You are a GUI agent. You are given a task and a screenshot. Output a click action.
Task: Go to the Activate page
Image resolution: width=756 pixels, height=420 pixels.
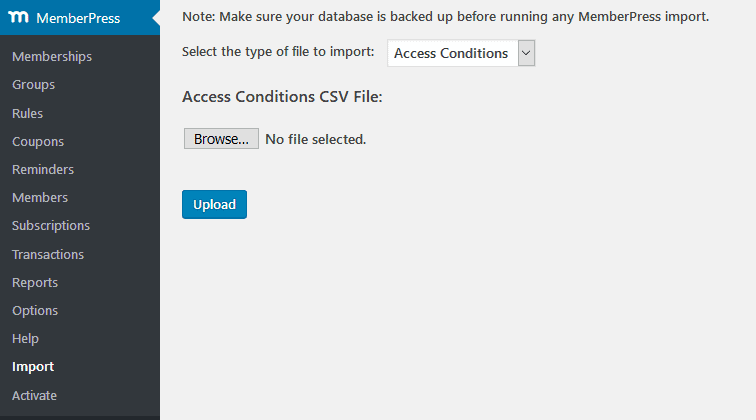coord(34,395)
